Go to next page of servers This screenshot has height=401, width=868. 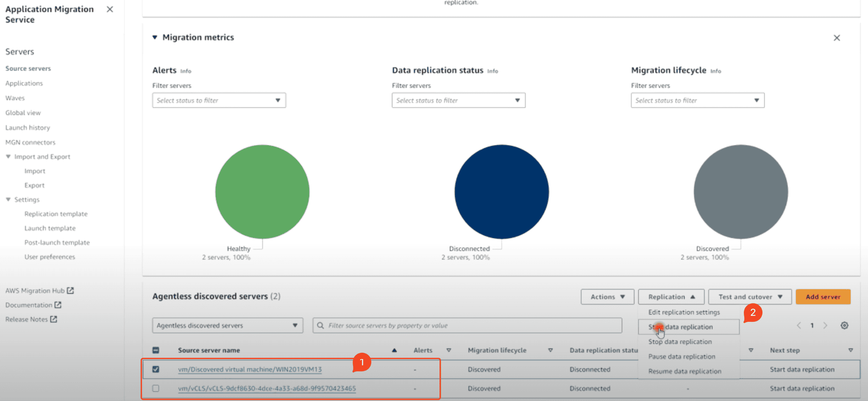(825, 325)
